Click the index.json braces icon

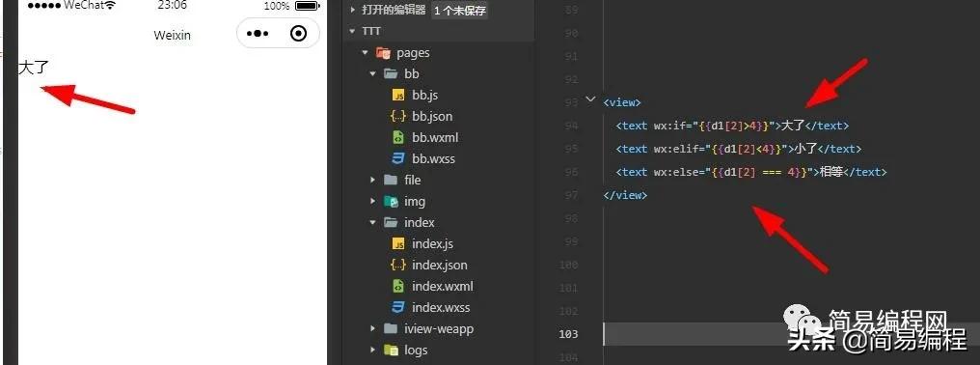point(398,266)
